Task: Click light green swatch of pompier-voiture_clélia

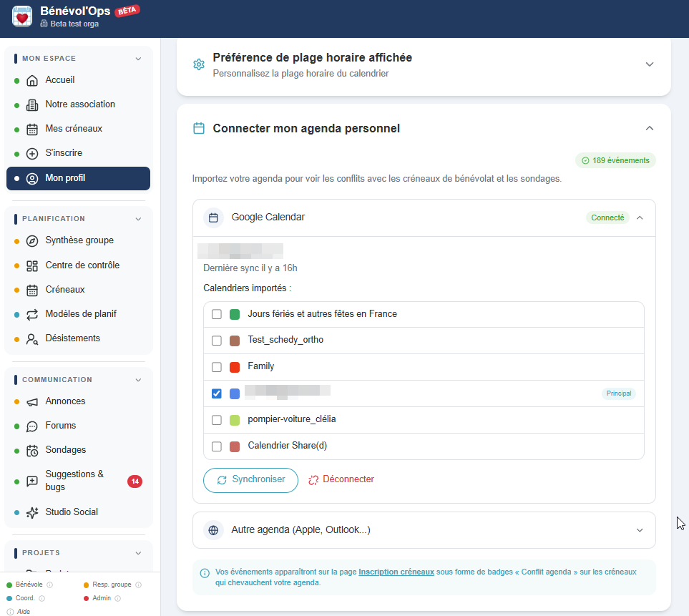Action: click(x=235, y=420)
